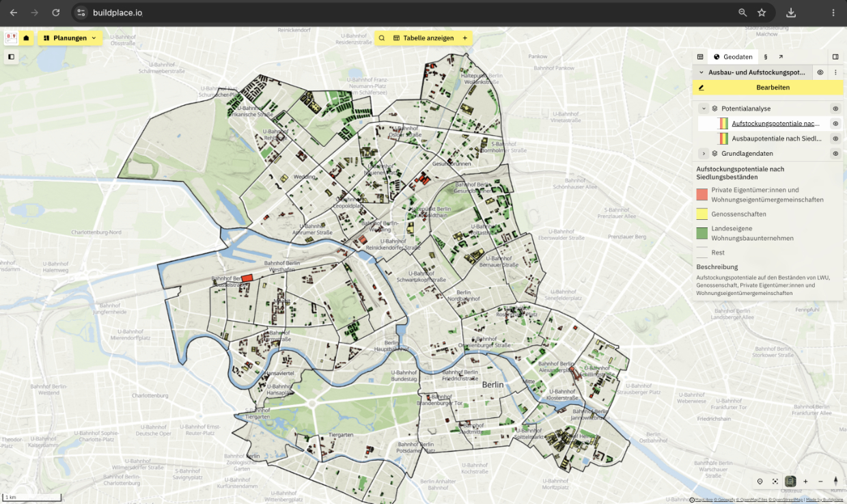Open the browser downloads icon
Viewport: 847px width, 504px height.
(791, 12)
